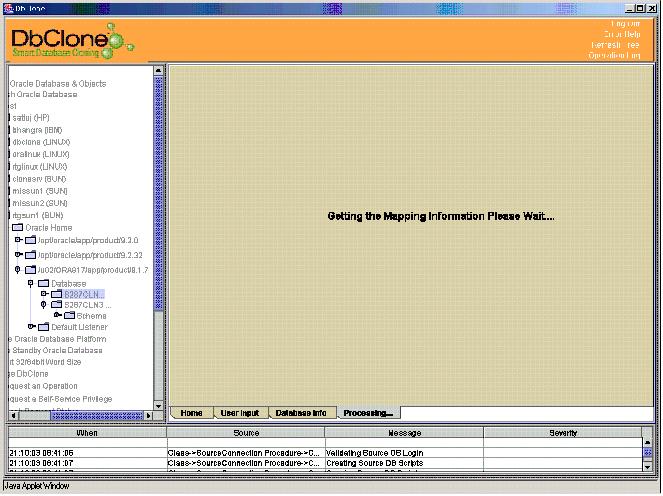Screen dimensions: 663x496
Task: Select 'Standby Oracle Database' tree entry
Action: point(56,350)
